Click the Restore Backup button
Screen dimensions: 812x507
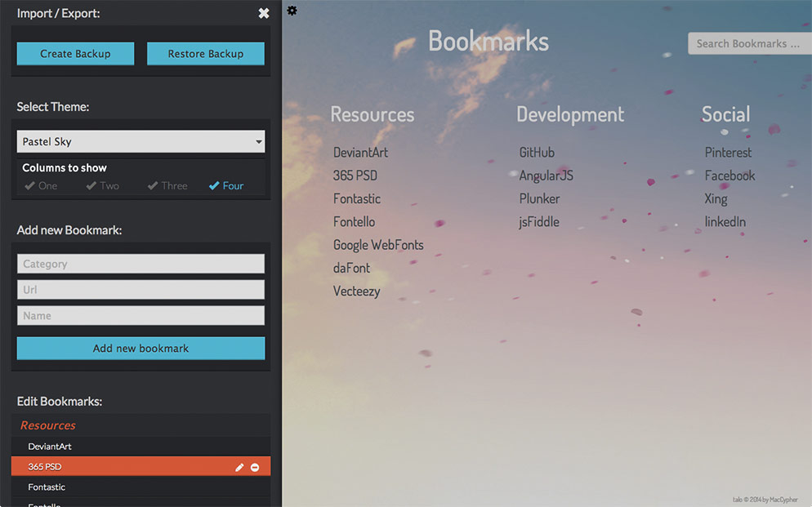point(206,54)
